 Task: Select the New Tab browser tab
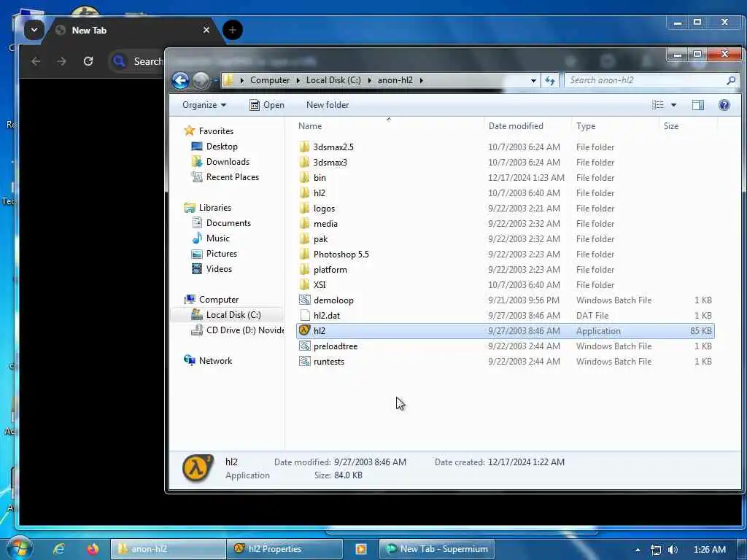point(131,31)
